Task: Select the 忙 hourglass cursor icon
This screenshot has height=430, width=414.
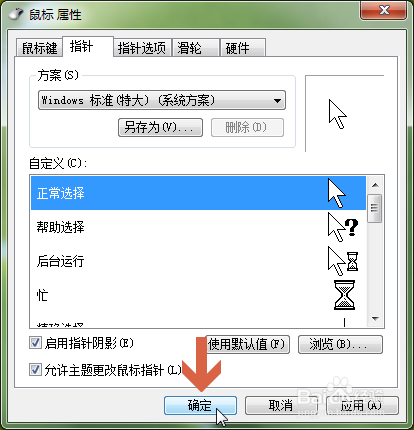Action: pos(344,295)
